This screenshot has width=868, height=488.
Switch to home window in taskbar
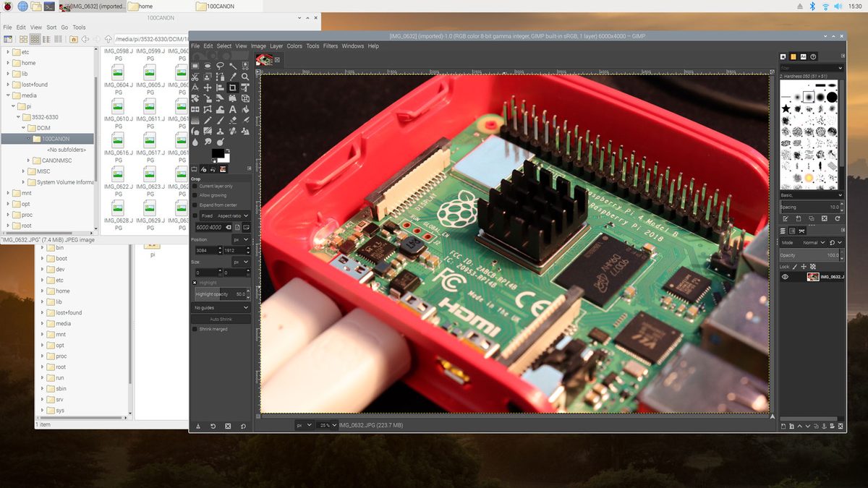coord(159,6)
